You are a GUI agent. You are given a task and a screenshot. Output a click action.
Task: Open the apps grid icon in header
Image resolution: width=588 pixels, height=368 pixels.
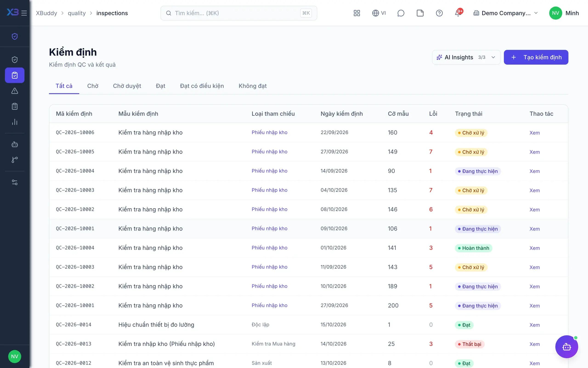(357, 13)
